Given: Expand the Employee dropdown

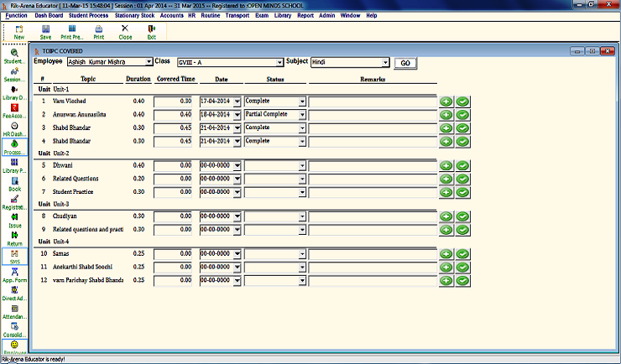Looking at the screenshot, I should click(149, 62).
